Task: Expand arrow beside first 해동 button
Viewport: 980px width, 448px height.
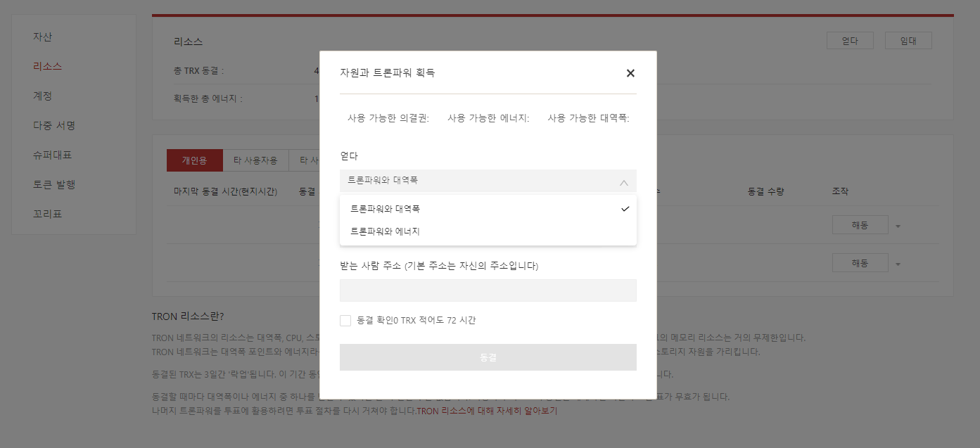Action: tap(898, 226)
